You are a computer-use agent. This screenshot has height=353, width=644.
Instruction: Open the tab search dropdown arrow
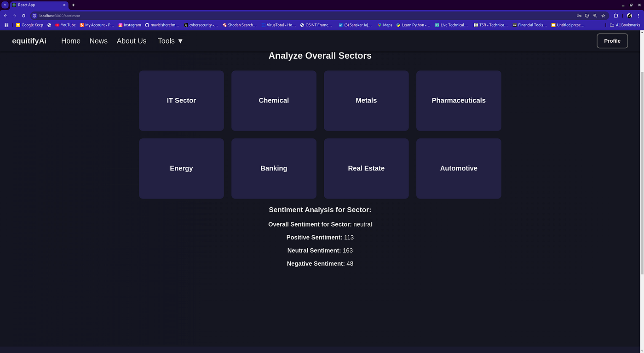tap(5, 5)
